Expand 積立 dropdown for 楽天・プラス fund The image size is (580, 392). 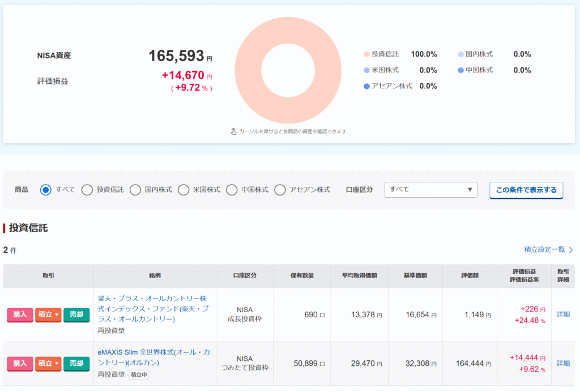pyautogui.click(x=48, y=314)
